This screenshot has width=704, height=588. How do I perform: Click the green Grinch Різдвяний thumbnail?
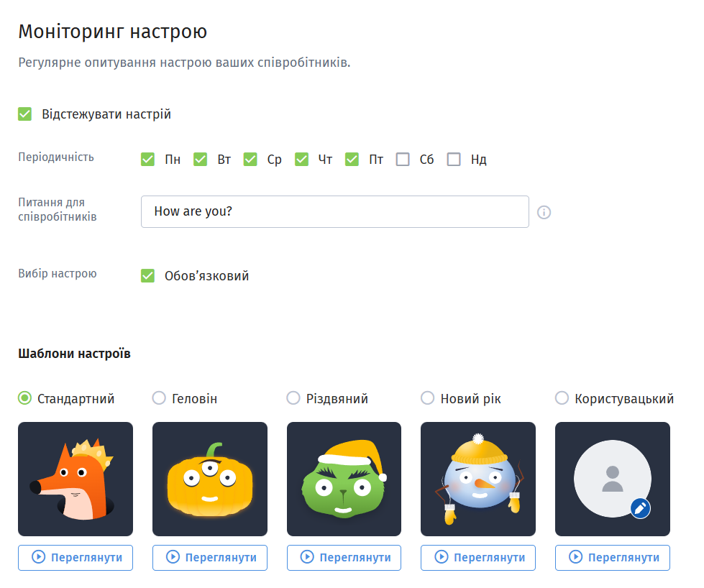click(344, 479)
